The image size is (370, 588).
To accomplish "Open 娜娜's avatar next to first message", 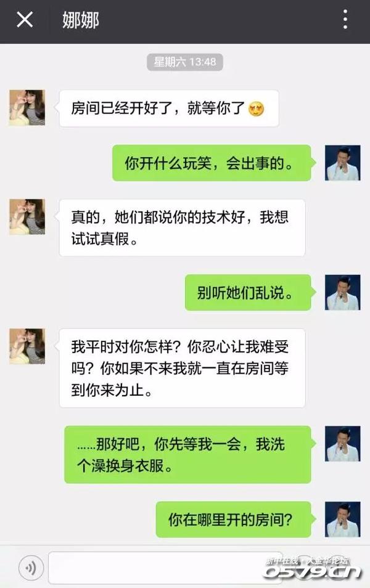I will point(27,108).
